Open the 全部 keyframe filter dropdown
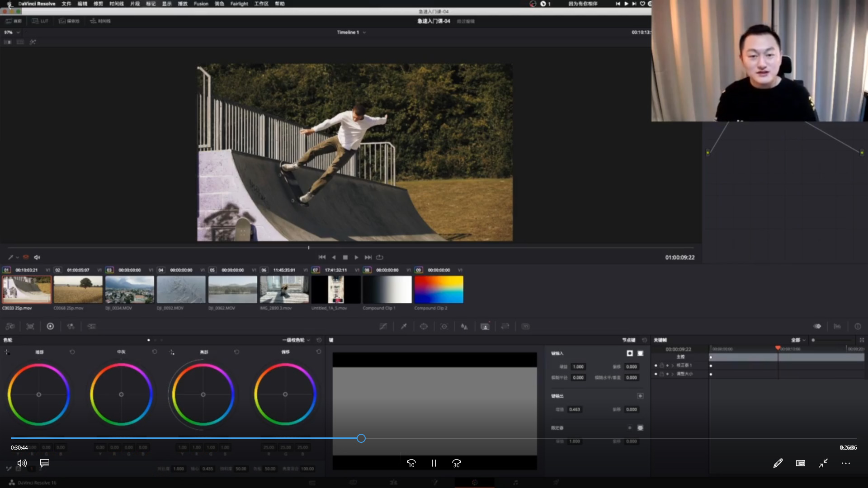 tap(798, 340)
